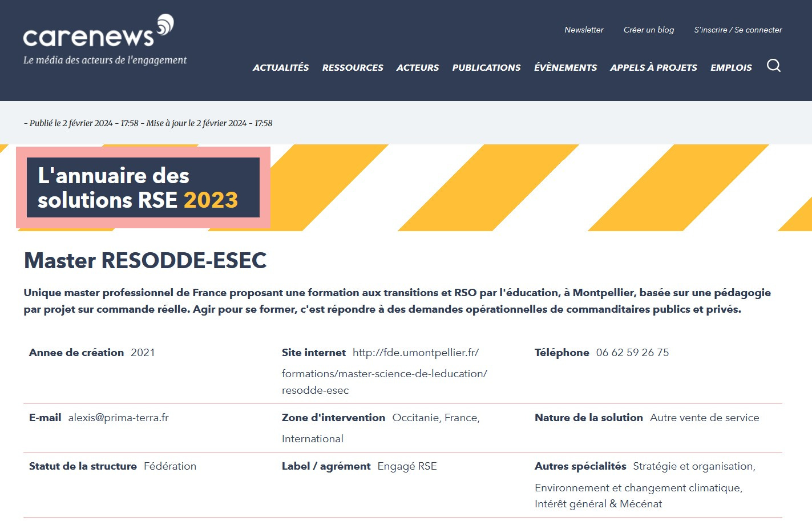Open the Emplois menu

pos(731,67)
